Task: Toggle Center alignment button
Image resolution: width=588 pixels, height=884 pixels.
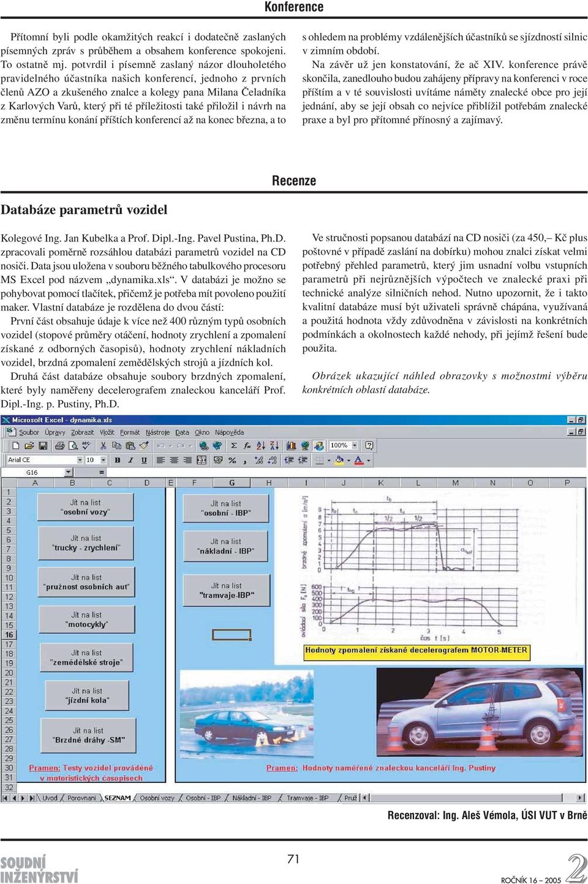Action: point(174,460)
